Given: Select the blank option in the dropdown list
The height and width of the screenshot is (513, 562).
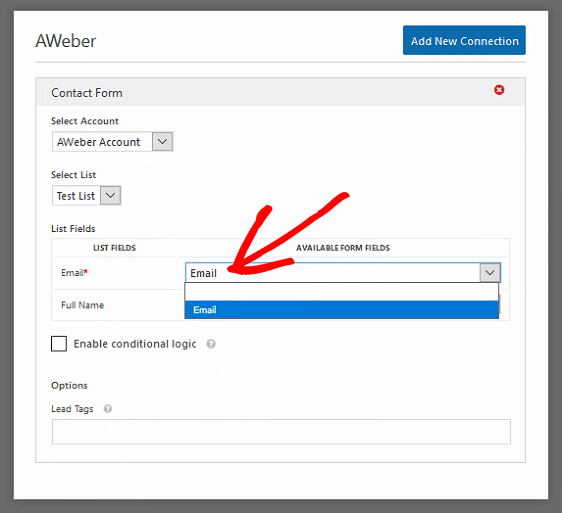Looking at the screenshot, I should [x=342, y=292].
